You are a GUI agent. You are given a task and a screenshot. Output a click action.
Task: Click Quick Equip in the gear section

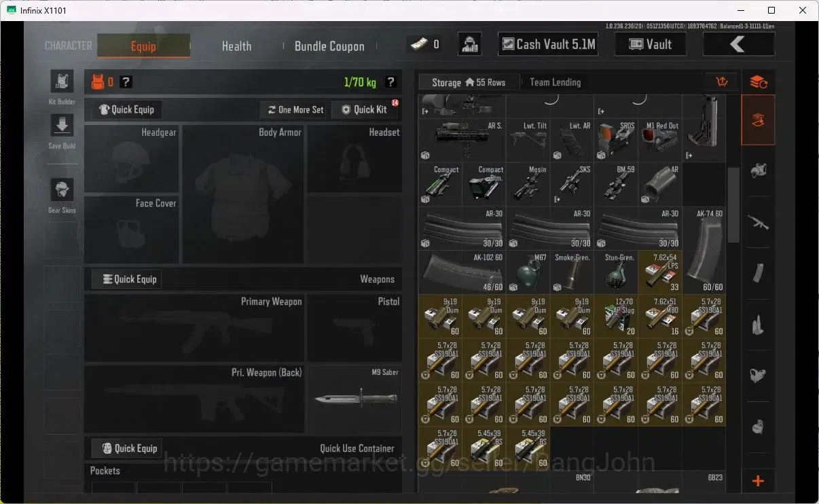point(127,109)
